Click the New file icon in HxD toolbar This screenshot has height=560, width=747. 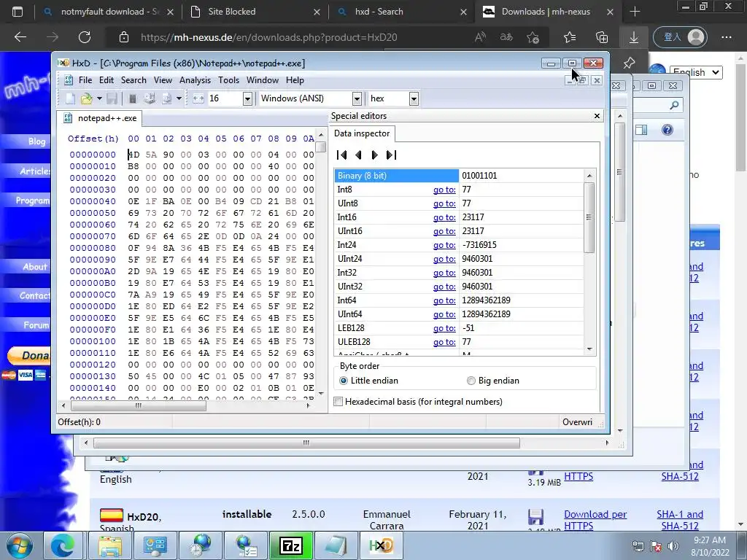pyautogui.click(x=70, y=98)
